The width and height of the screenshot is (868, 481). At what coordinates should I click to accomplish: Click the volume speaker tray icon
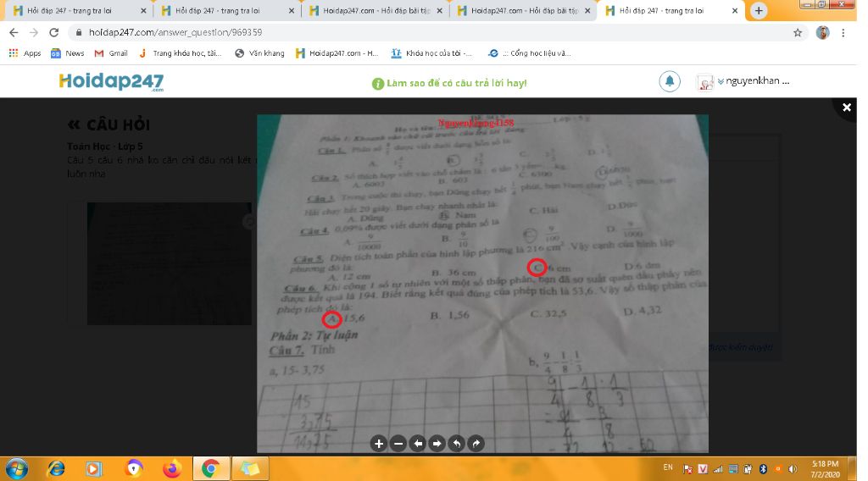click(x=793, y=469)
